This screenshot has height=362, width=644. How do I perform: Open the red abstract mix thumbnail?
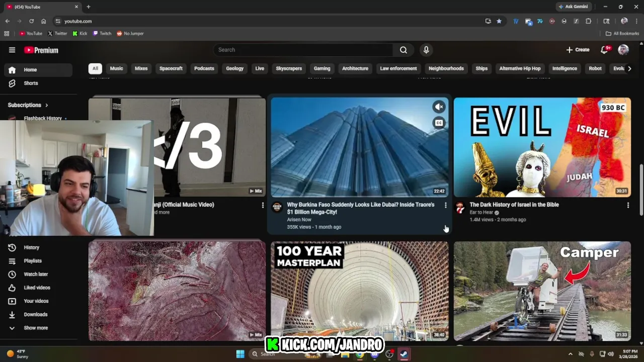point(177,291)
